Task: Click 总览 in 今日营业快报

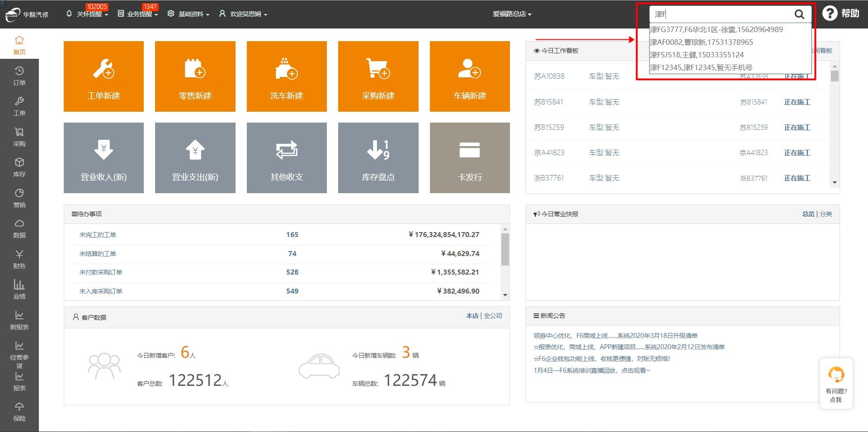Action: tap(808, 214)
